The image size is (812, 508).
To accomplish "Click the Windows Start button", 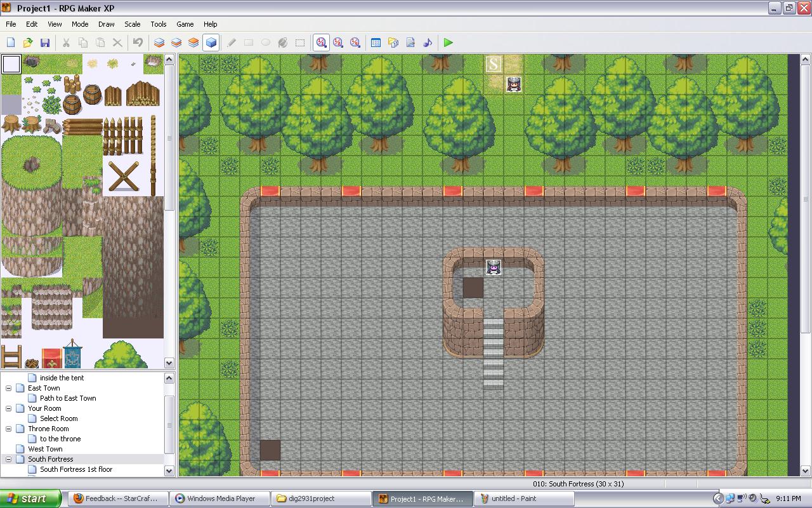I will point(30,498).
